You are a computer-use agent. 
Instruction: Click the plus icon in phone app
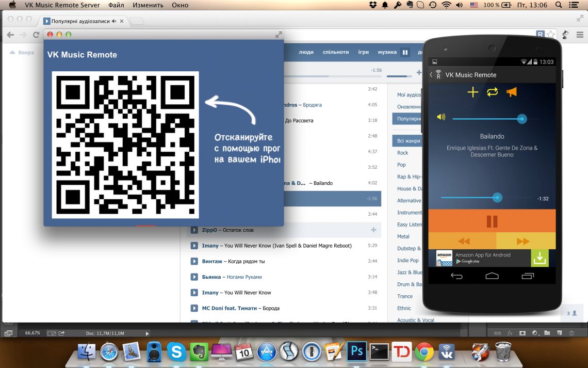click(472, 92)
